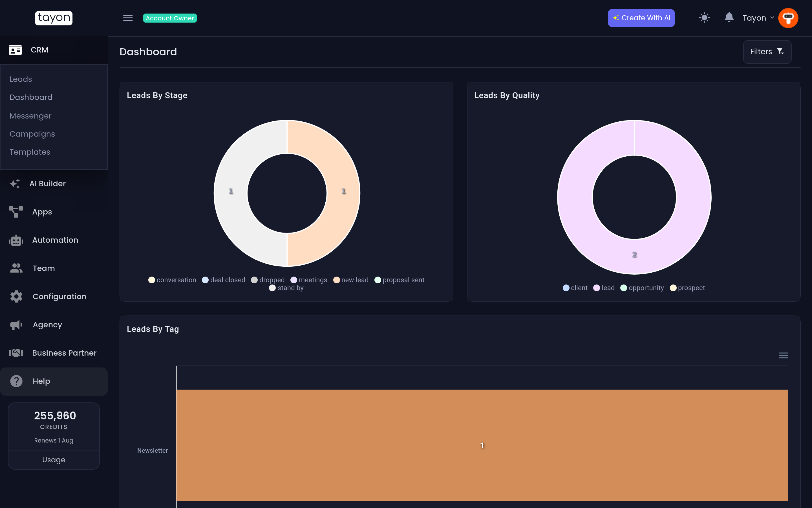
Task: Click the funnel icon in Filters
Action: pyautogui.click(x=780, y=51)
